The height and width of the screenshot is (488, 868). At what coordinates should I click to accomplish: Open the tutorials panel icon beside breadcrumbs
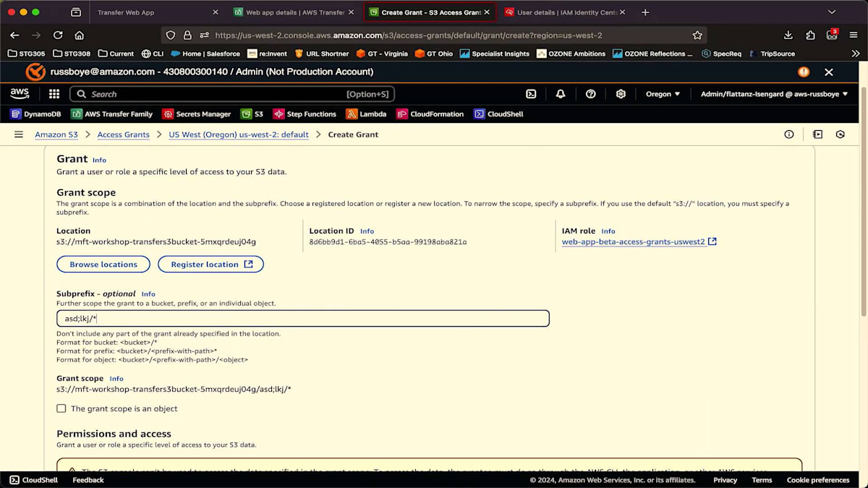point(817,134)
